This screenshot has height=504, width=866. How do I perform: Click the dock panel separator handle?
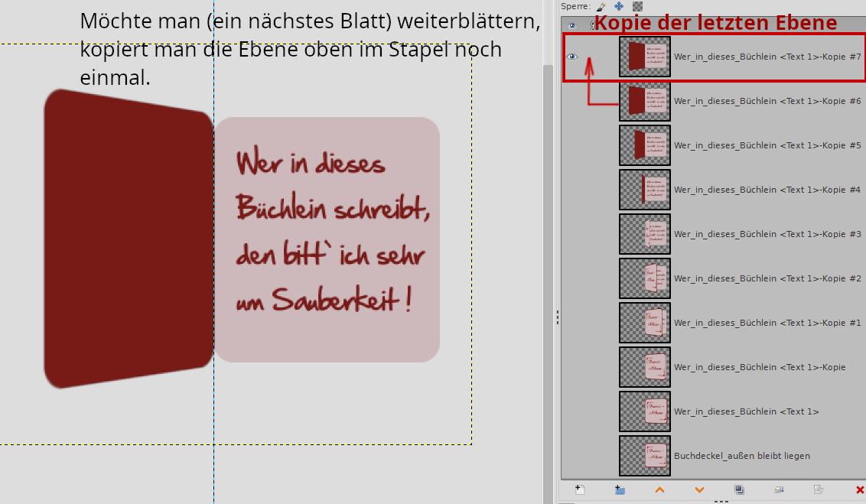(x=557, y=317)
